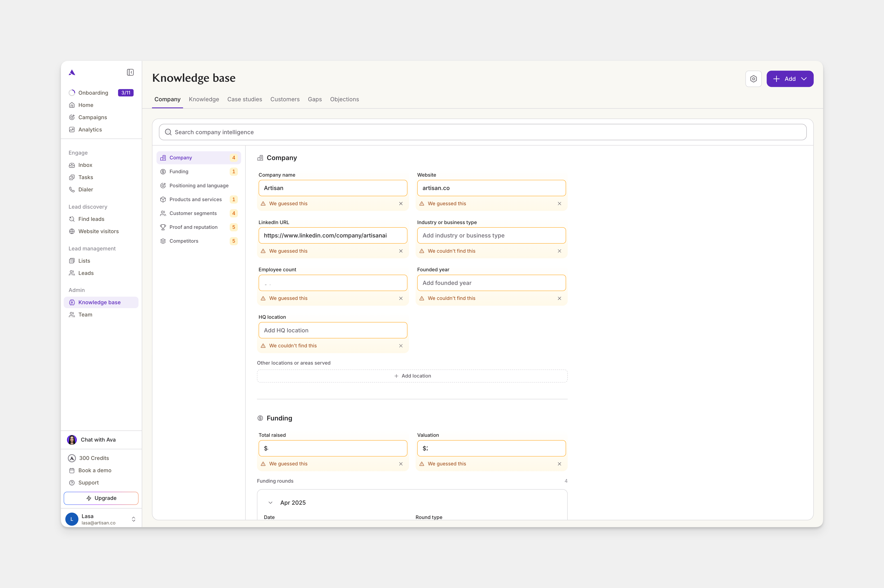Collapse the Apr 2025 funding round

click(270, 502)
